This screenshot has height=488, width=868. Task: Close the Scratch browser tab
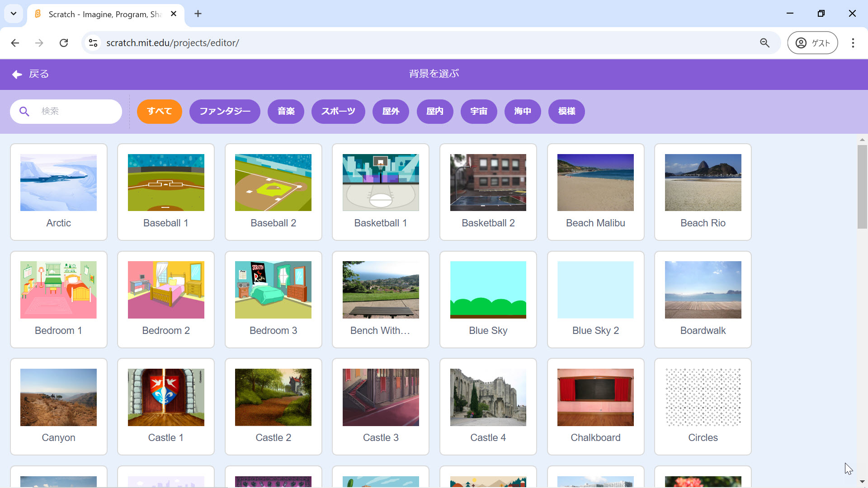click(174, 14)
